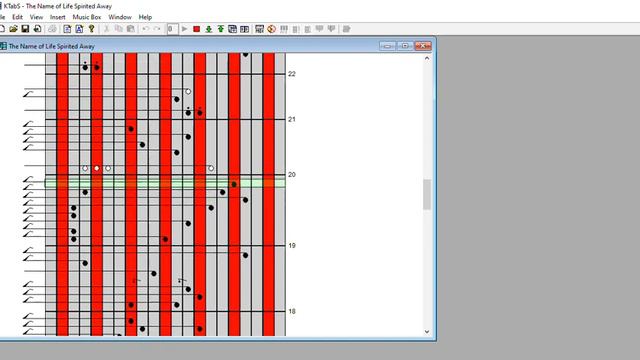Click the vertical scrollbar down arrow

tap(427, 331)
